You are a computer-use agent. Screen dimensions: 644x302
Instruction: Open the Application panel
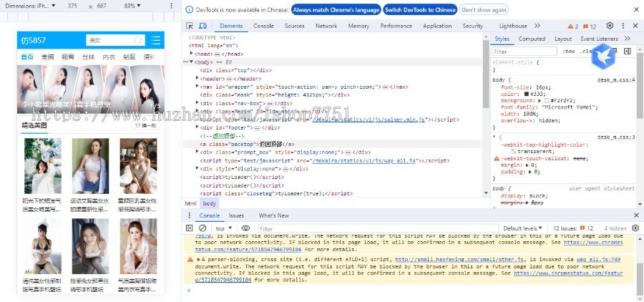(x=437, y=26)
